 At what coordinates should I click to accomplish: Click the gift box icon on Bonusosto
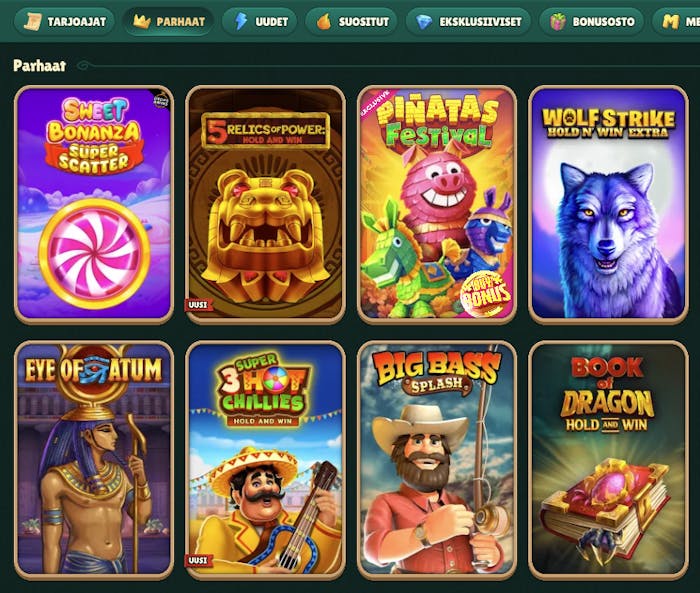tap(558, 21)
